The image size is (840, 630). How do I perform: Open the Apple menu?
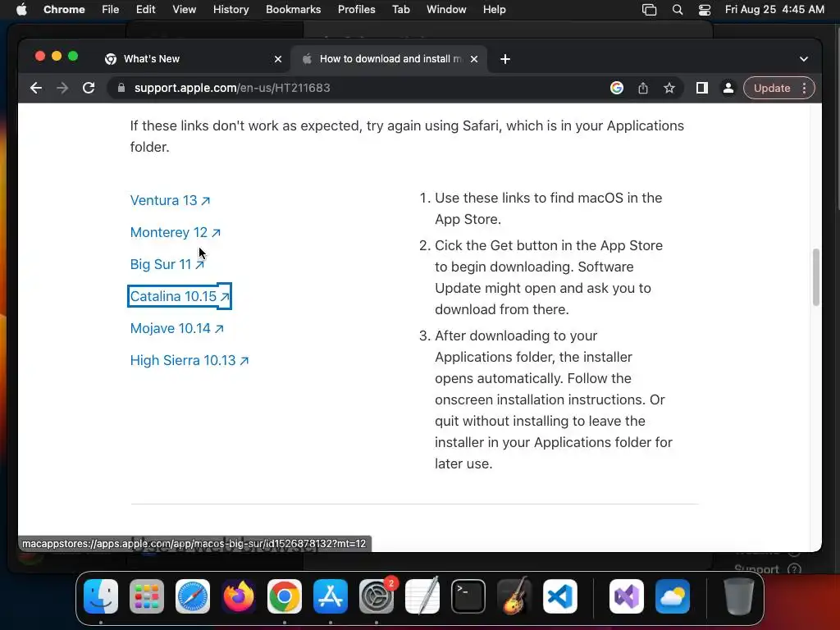(21, 10)
